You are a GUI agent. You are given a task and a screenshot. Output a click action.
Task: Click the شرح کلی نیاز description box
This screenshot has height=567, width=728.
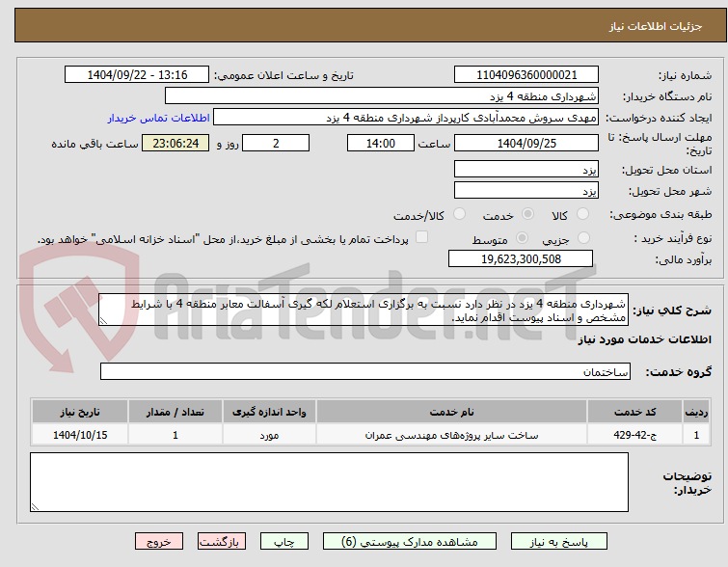(x=364, y=310)
